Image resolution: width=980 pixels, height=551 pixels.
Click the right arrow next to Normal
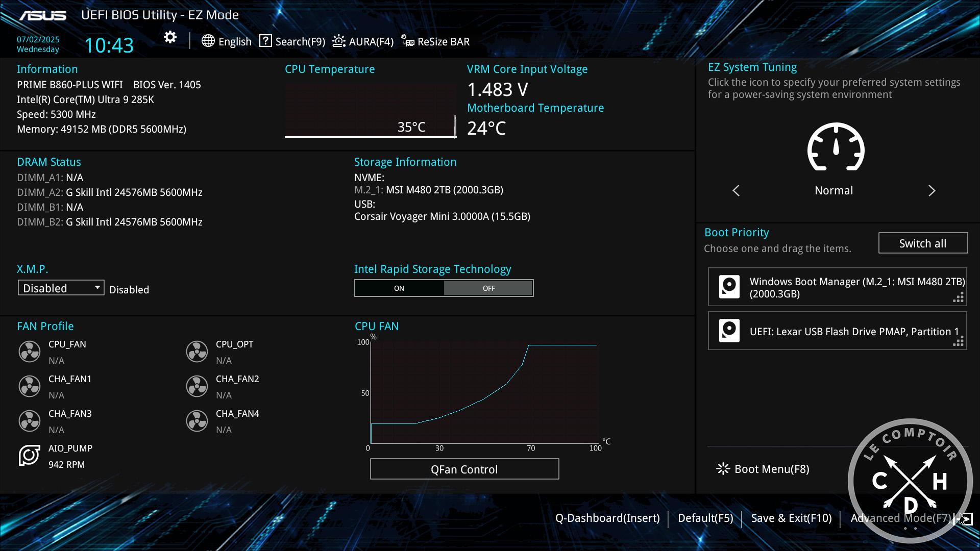point(933,190)
